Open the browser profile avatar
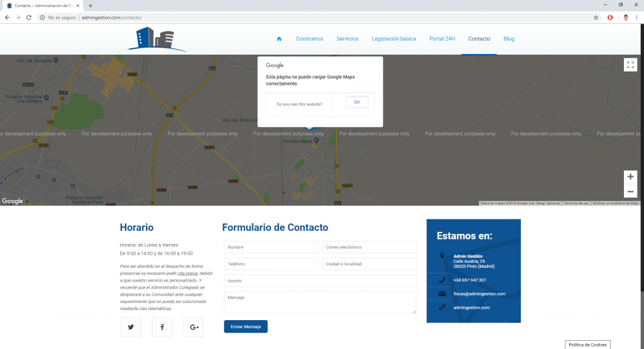Viewport: 644px width, 349px height. 626,18
